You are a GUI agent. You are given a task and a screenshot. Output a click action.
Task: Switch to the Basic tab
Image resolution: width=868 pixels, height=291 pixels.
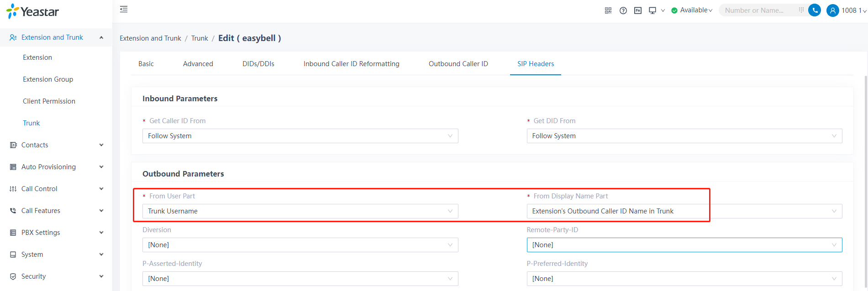click(x=146, y=64)
